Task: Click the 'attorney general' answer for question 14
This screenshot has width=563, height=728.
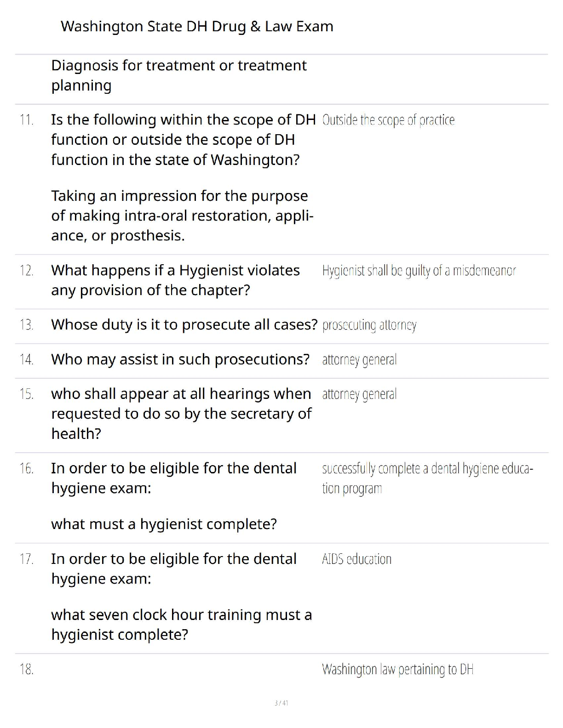Action: coord(359,360)
